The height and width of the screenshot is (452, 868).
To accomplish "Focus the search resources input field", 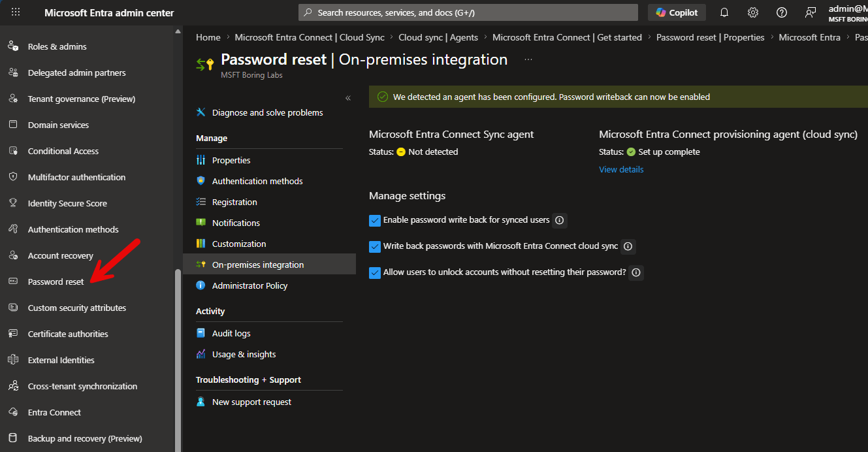I will (468, 12).
